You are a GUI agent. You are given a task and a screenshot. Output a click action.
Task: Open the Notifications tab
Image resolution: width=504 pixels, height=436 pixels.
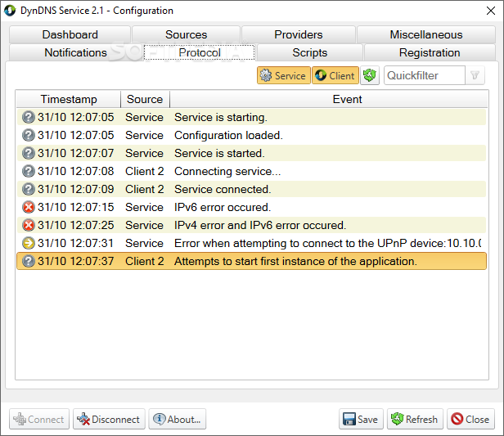click(x=75, y=52)
